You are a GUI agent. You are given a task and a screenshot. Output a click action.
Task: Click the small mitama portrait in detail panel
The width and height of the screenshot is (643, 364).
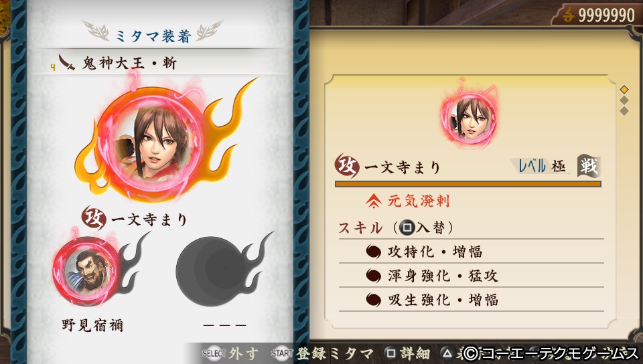[469, 118]
